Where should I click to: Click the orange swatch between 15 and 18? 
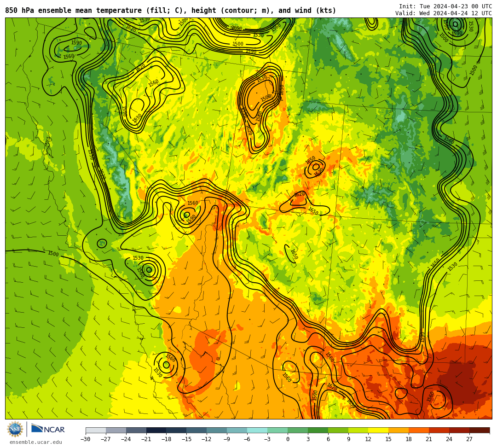(x=399, y=430)
